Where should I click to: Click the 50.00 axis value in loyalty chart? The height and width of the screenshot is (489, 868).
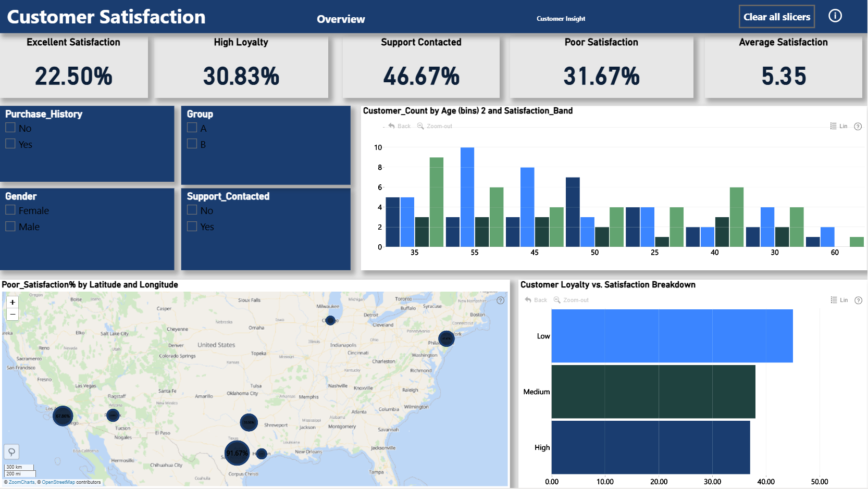(x=820, y=482)
